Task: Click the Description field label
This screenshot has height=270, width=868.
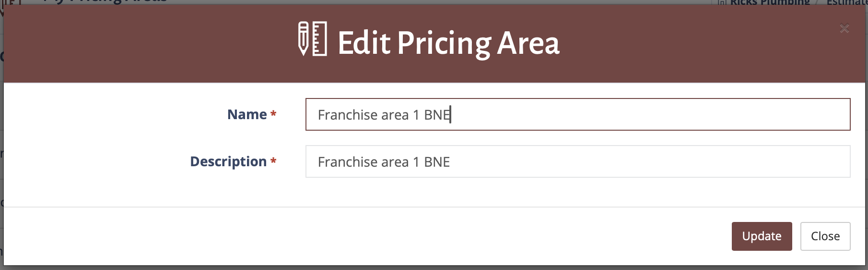Action: tap(228, 161)
